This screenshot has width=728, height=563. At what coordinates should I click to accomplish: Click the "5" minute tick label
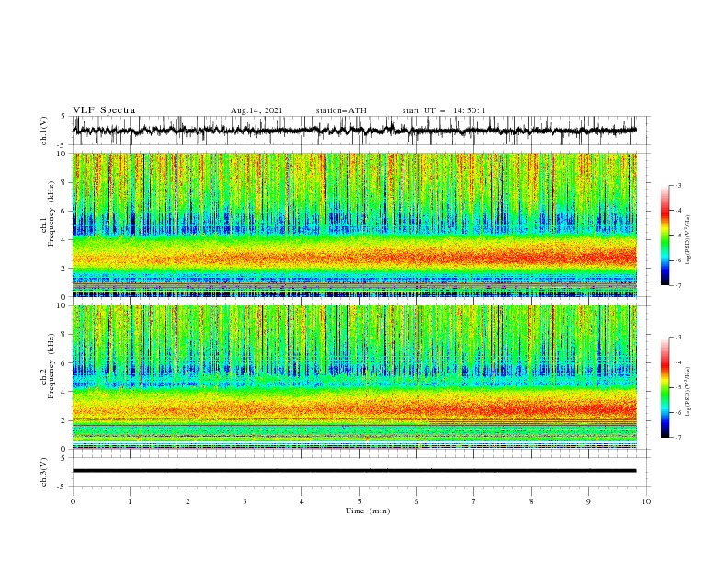click(359, 501)
